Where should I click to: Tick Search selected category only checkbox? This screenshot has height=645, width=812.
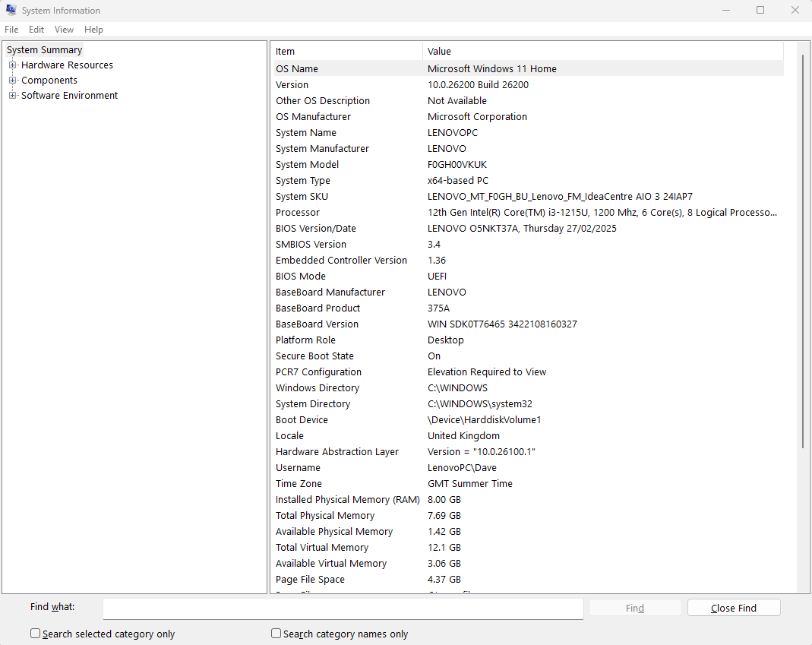click(35, 633)
